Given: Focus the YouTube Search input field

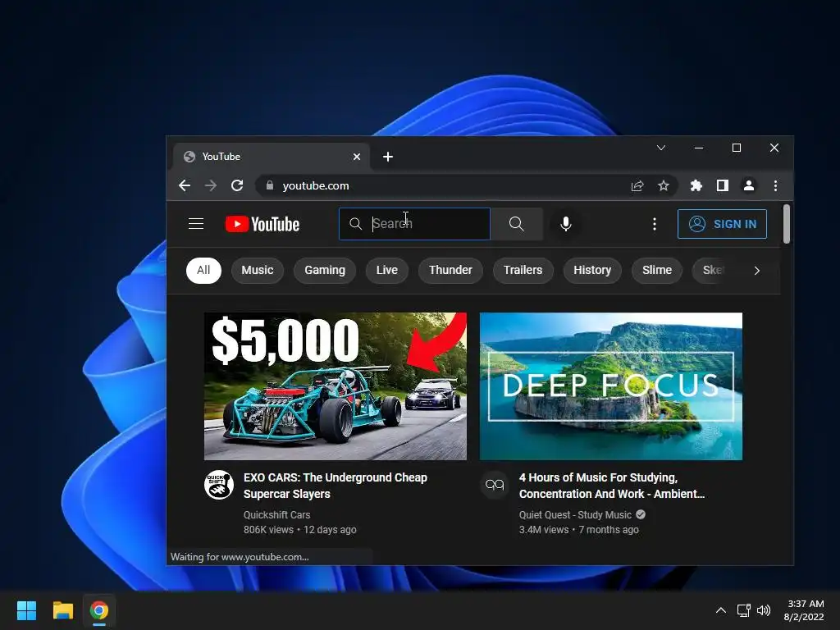Looking at the screenshot, I should 414,224.
